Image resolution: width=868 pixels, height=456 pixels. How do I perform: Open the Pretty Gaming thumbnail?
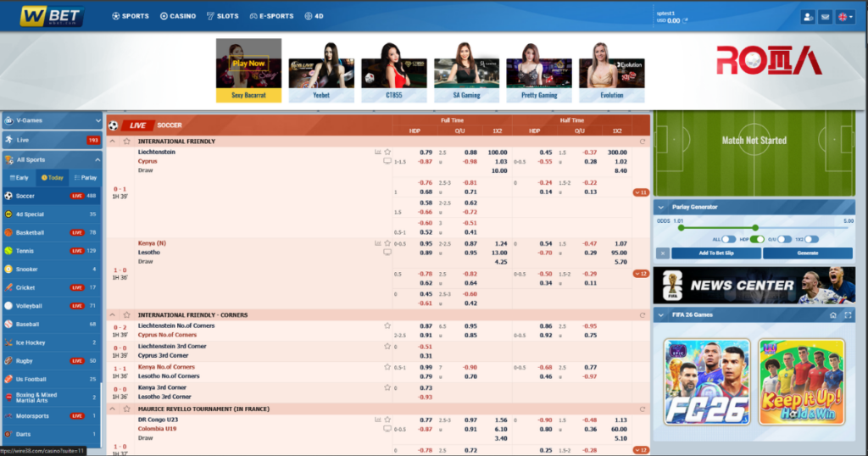tap(538, 72)
